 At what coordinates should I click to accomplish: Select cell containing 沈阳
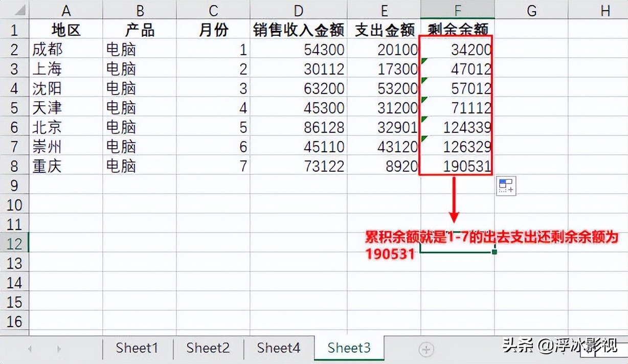[x=66, y=88]
